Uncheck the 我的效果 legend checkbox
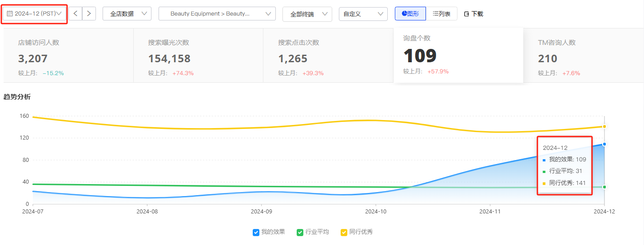 [256, 232]
